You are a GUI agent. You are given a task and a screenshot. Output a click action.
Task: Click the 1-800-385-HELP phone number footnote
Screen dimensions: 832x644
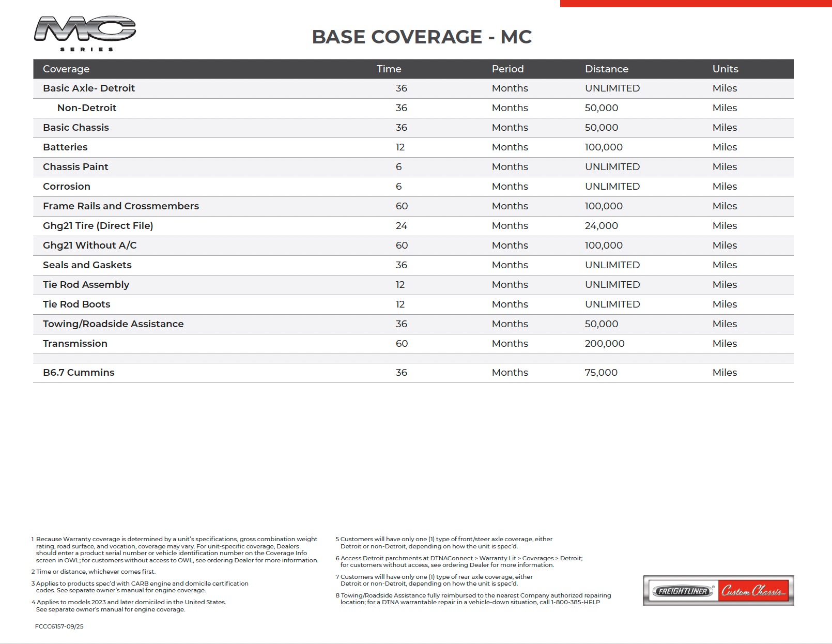point(575,602)
